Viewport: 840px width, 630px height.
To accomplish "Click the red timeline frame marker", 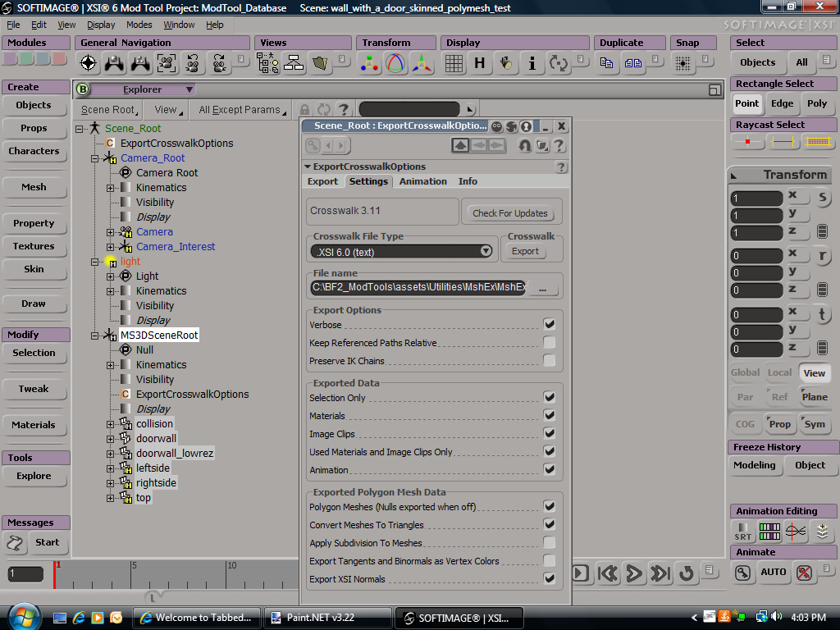I will [x=55, y=575].
